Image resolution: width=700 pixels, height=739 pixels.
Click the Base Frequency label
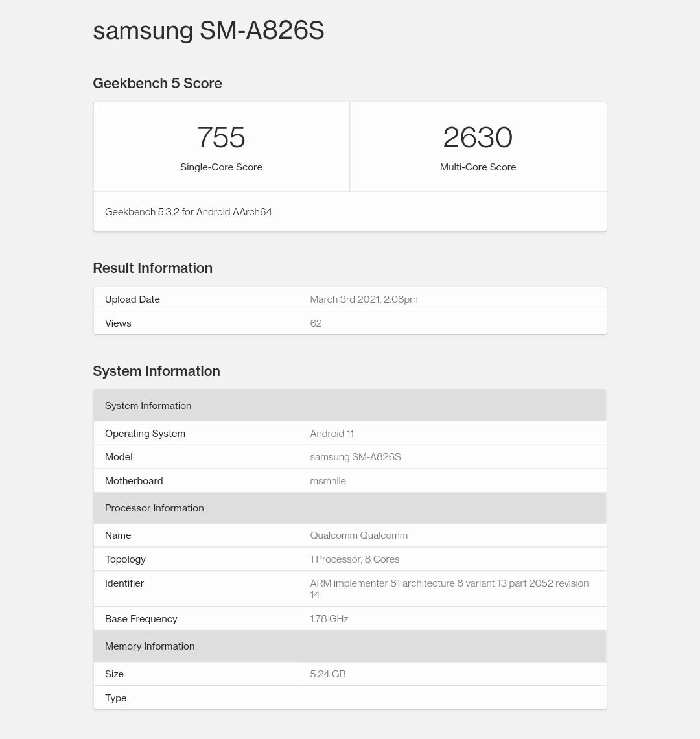pos(141,619)
